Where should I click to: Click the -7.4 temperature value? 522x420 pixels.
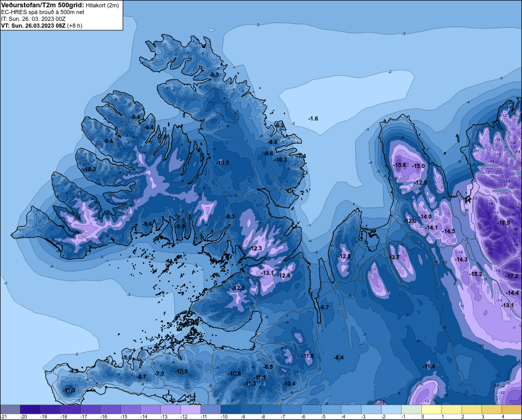301,156
